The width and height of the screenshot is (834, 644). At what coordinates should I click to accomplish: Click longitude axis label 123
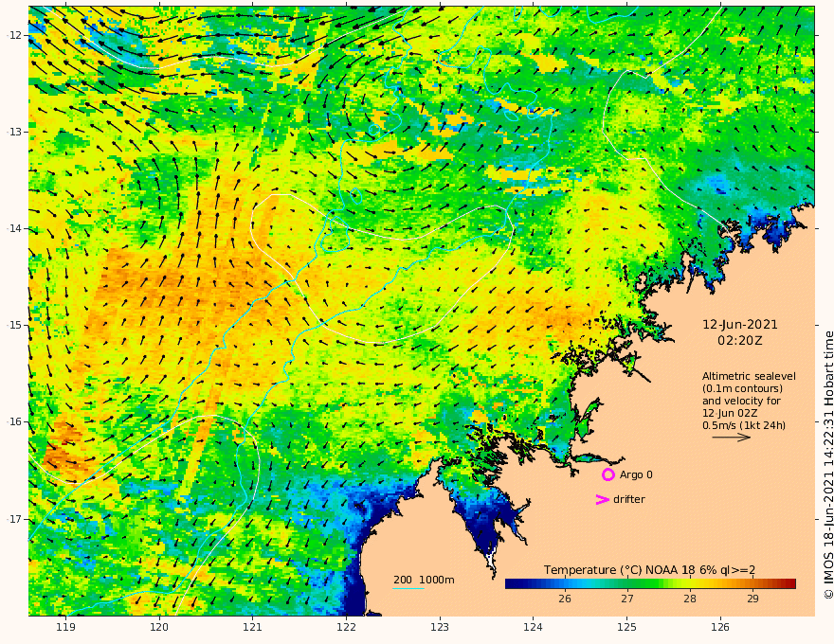pyautogui.click(x=440, y=628)
